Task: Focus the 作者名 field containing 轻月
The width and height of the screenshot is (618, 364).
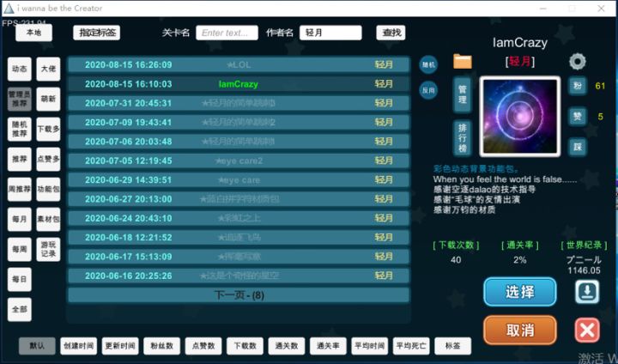Action: [x=330, y=33]
